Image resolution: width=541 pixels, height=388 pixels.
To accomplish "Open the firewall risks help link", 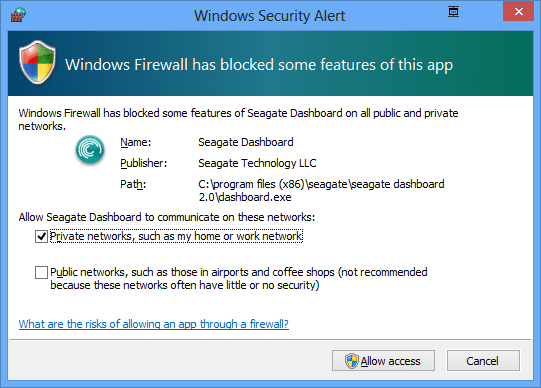I will point(154,324).
